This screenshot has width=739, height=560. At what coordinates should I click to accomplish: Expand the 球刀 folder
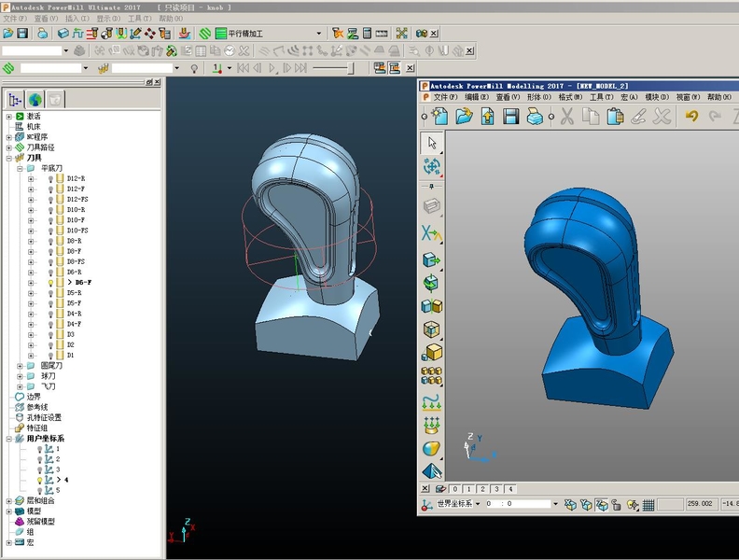pos(20,376)
